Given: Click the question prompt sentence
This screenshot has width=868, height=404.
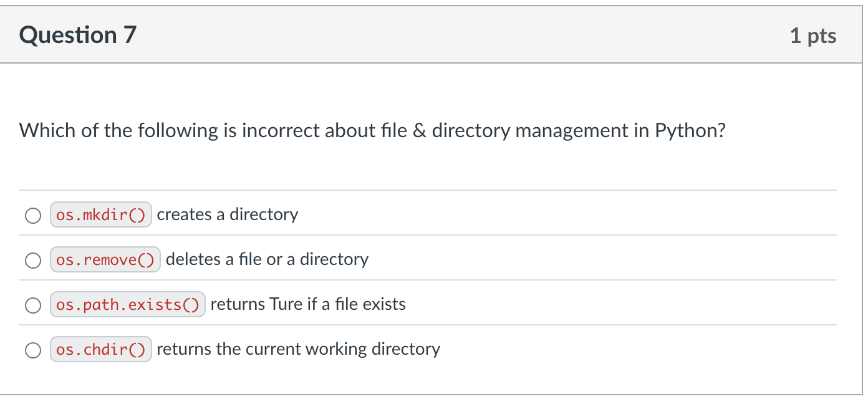Looking at the screenshot, I should pyautogui.click(x=372, y=131).
